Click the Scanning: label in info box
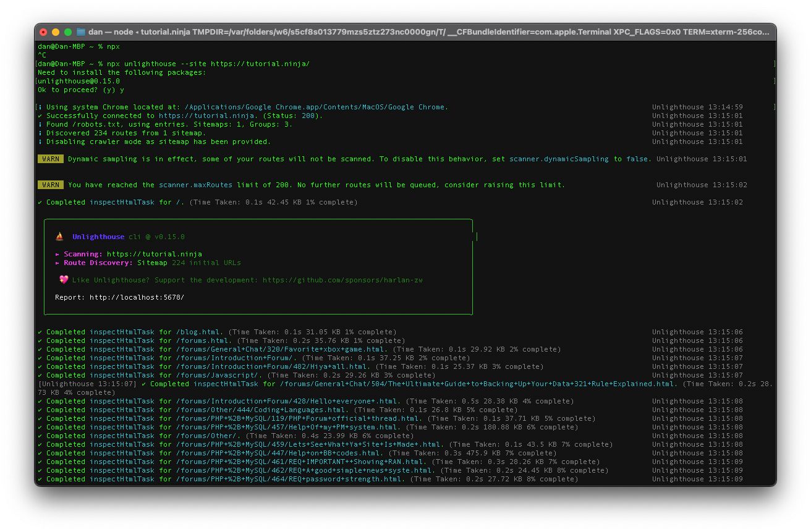This screenshot has height=532, width=811. [83, 254]
